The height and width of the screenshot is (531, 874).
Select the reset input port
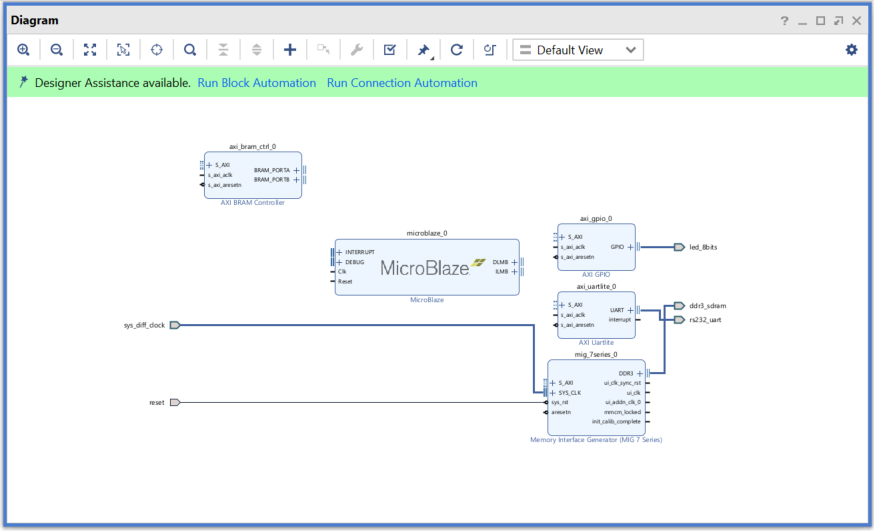click(174, 402)
